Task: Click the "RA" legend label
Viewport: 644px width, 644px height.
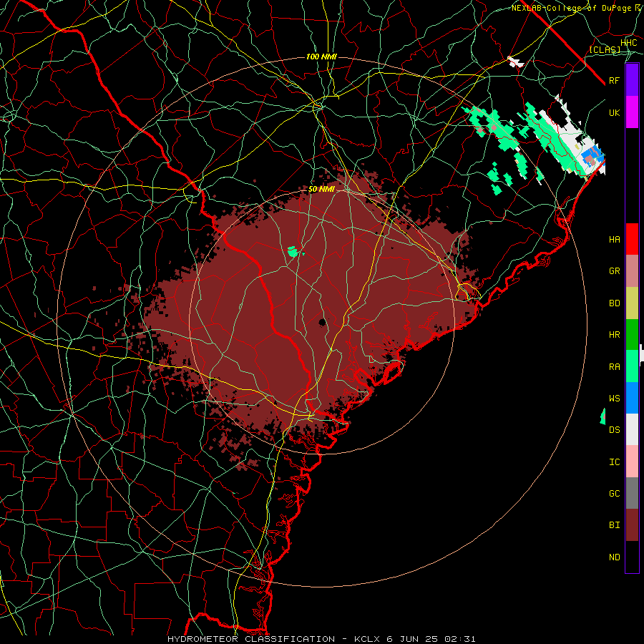Action: tap(615, 366)
